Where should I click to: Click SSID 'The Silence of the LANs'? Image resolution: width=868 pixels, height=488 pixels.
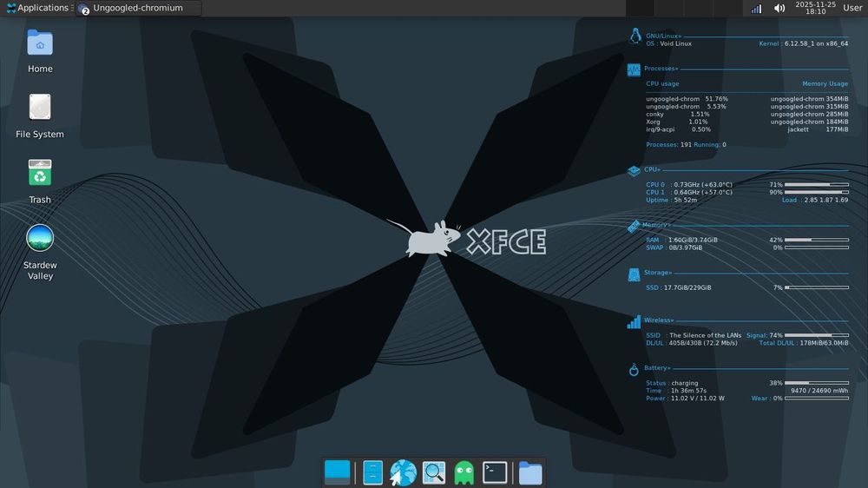pos(705,335)
